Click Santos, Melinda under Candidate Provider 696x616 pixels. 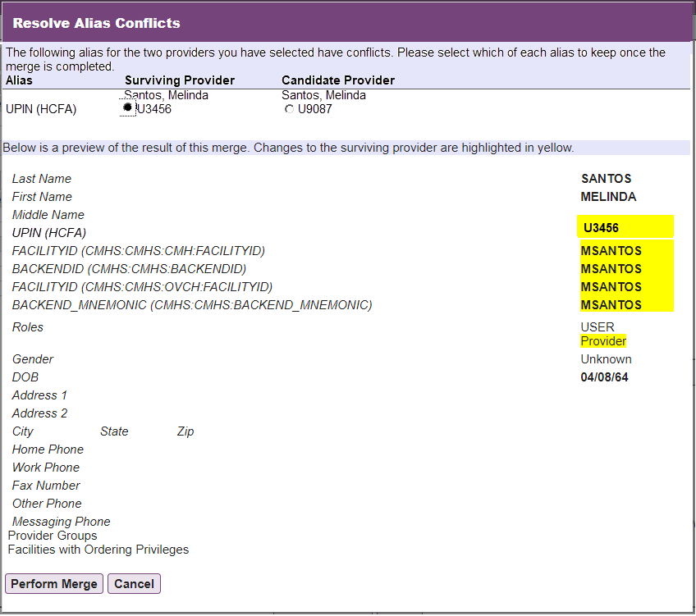(x=323, y=95)
